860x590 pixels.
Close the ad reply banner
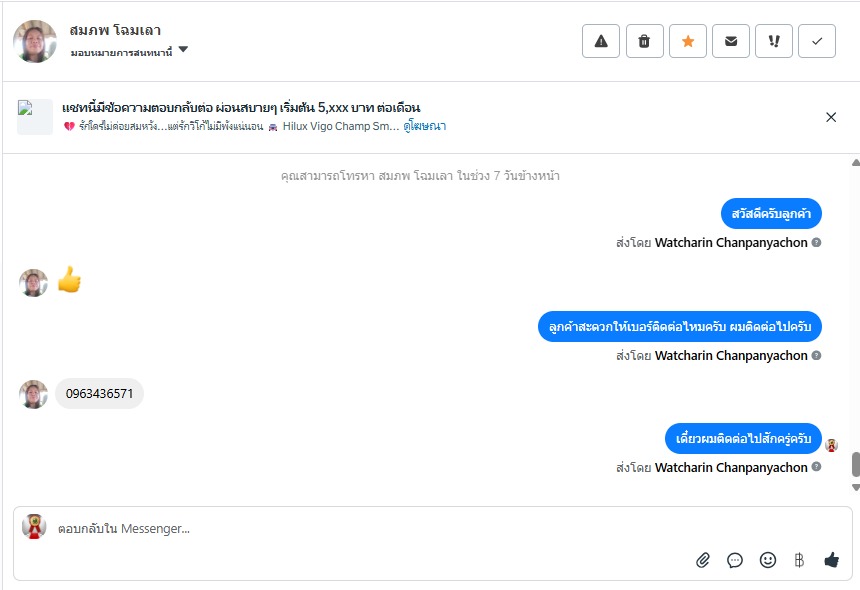click(x=831, y=117)
